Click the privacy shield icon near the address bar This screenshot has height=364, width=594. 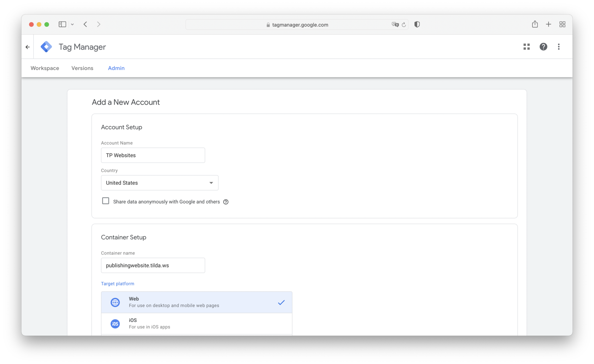point(417,24)
